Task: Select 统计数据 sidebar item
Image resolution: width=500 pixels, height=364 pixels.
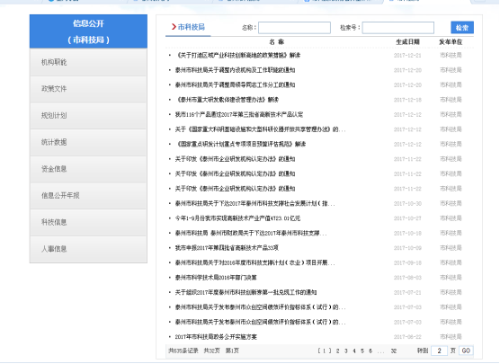Action: pos(88,142)
